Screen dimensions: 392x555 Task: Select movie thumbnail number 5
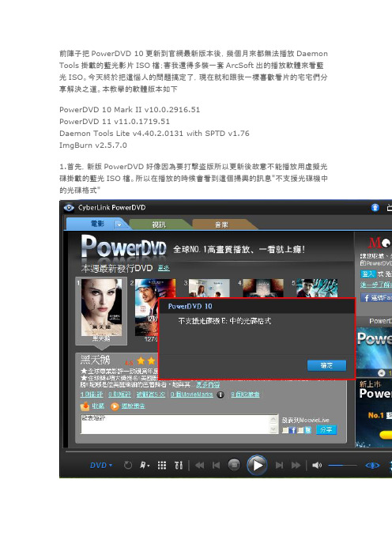[x=317, y=288]
